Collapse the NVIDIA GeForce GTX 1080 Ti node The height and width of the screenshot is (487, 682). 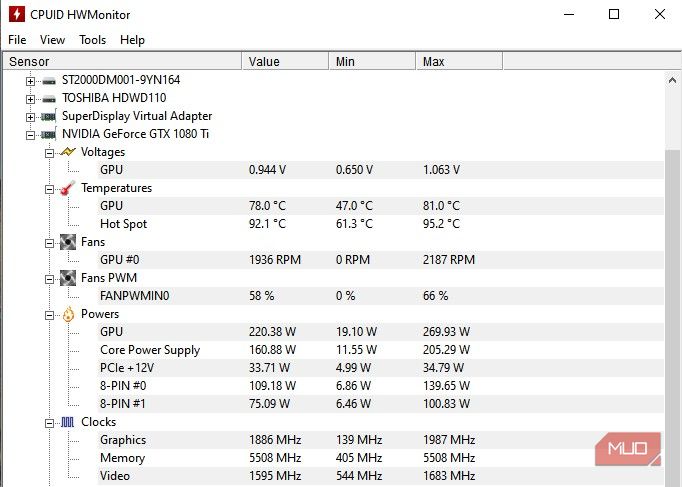(30, 134)
